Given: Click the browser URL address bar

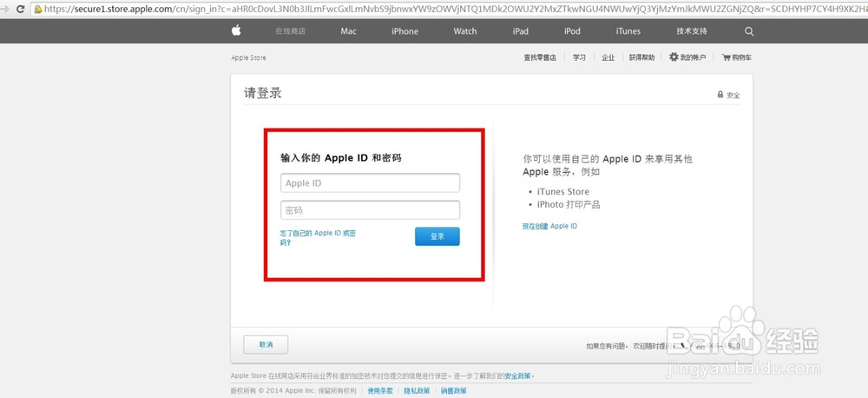Looking at the screenshot, I should coord(449,10).
